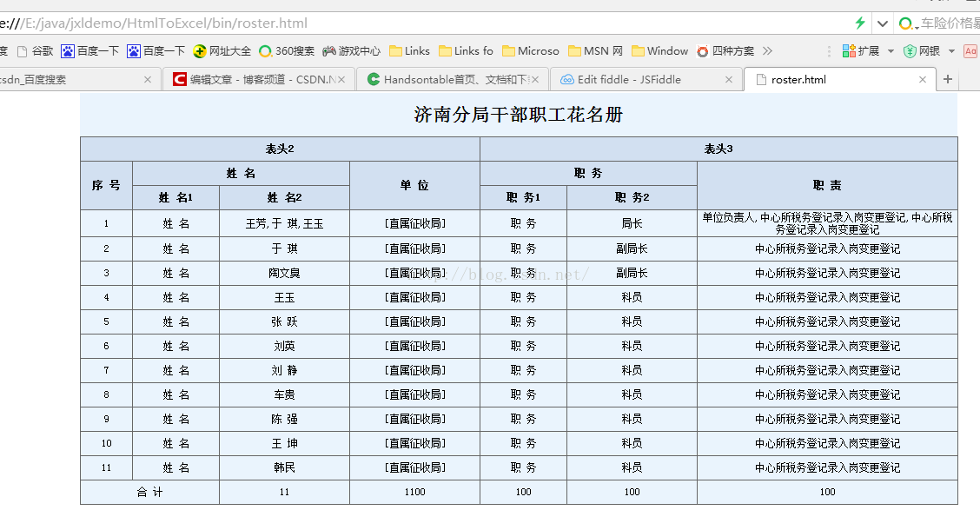Image resolution: width=980 pixels, height=530 pixels.
Task: Click the 职 务1 sub-header
Action: pos(523,197)
